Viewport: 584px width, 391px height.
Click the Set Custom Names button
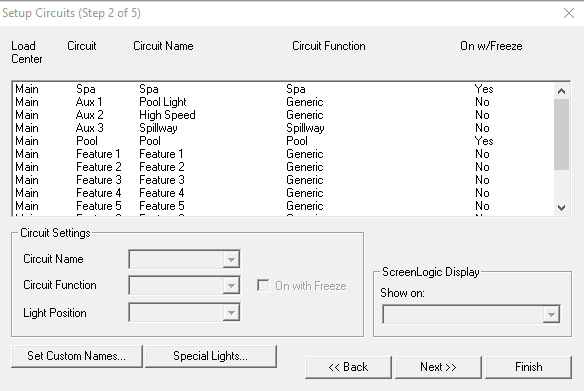[77, 356]
